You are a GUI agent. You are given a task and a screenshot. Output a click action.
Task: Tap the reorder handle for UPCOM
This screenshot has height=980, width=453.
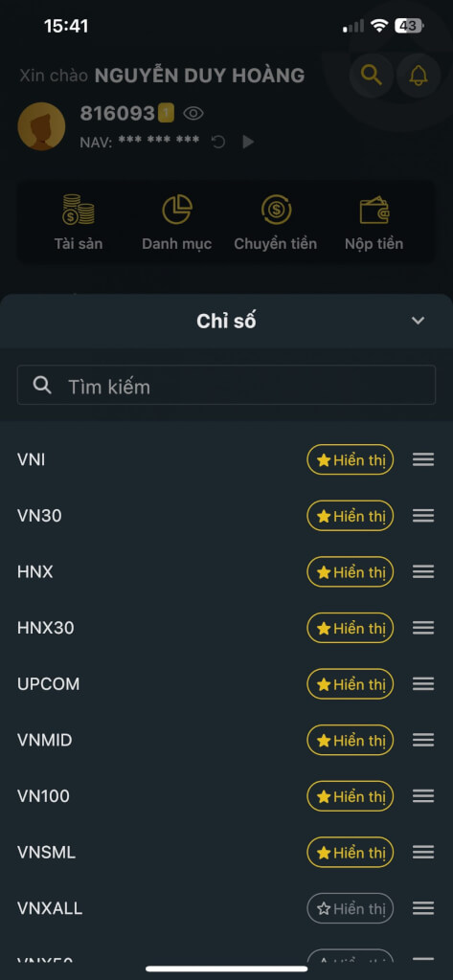pos(423,683)
